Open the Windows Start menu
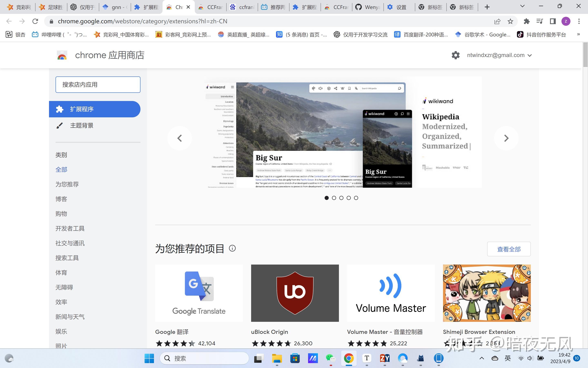The width and height of the screenshot is (588, 368). pos(149,358)
